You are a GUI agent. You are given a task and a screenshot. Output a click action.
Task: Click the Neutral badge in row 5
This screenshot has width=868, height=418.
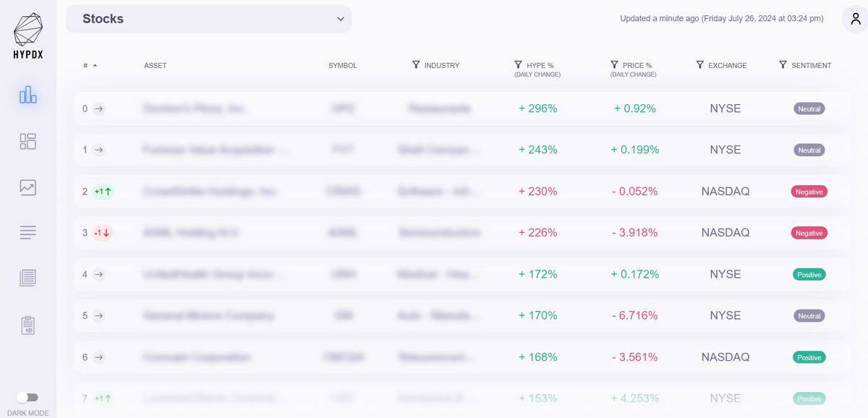tap(809, 315)
